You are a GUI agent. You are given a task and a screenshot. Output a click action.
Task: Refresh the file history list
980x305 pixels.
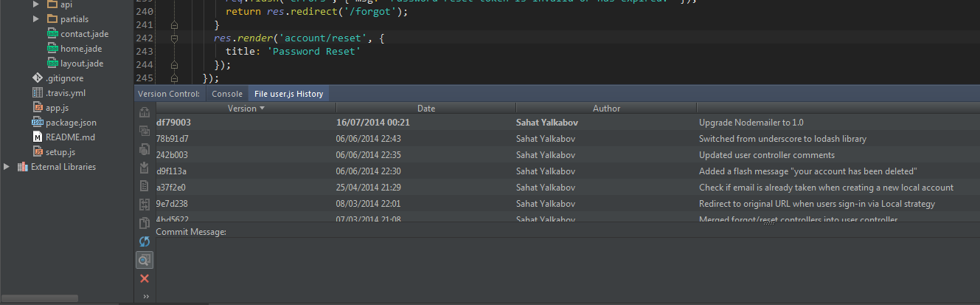145,241
